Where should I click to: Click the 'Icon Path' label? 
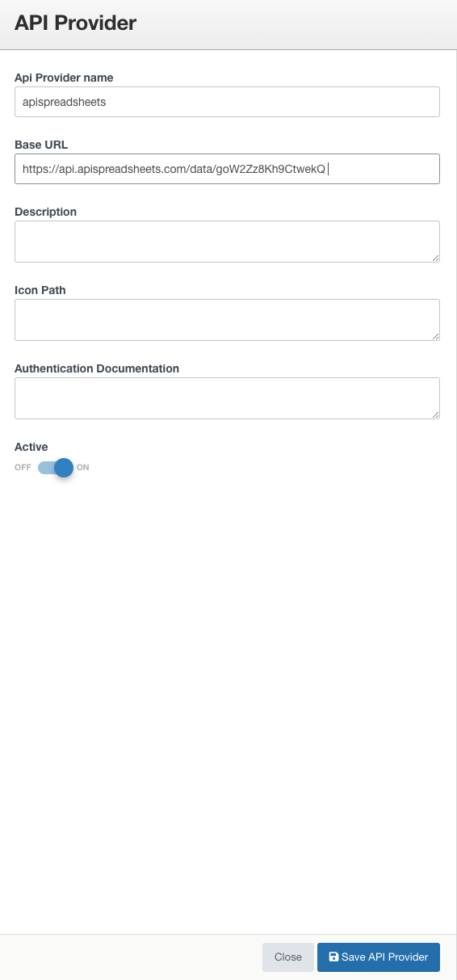(x=40, y=289)
